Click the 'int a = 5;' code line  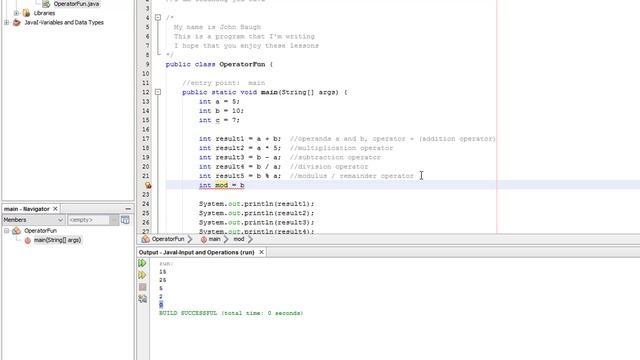(219, 102)
